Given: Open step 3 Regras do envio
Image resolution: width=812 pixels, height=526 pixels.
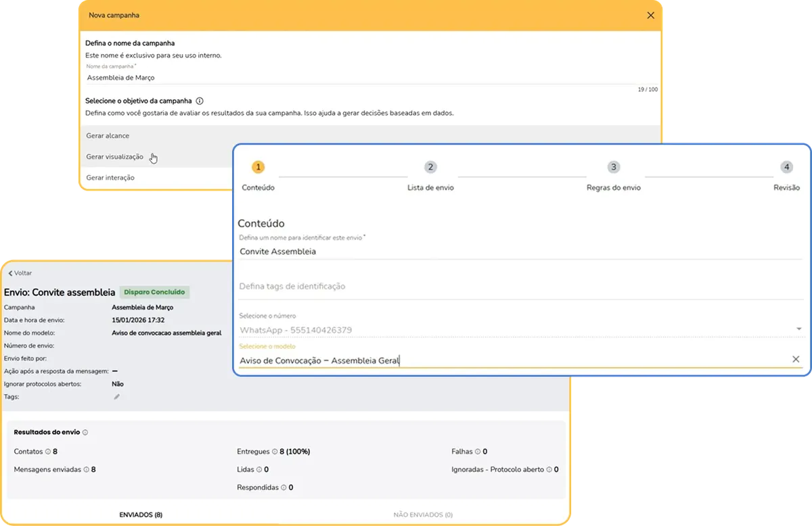Looking at the screenshot, I should [613, 175].
